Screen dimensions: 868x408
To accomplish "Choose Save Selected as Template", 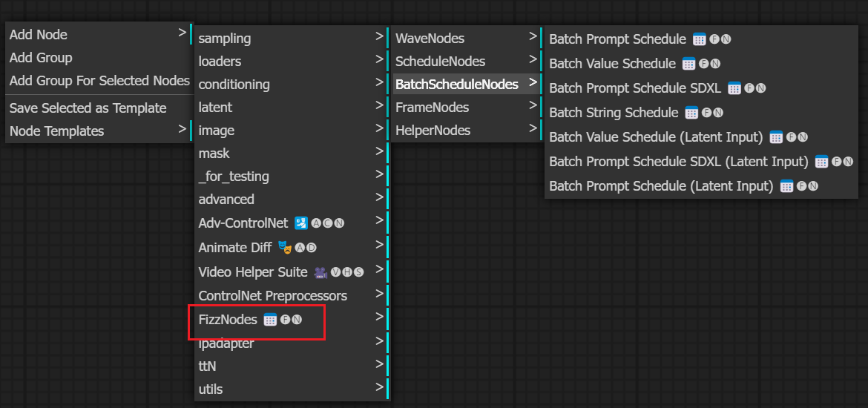I will 88,108.
